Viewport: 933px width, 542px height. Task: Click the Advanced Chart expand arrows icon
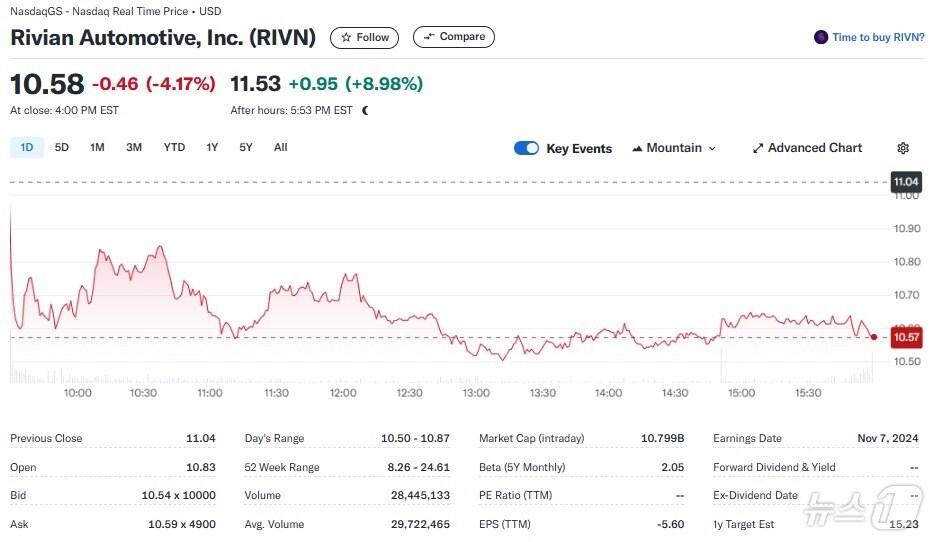[758, 148]
